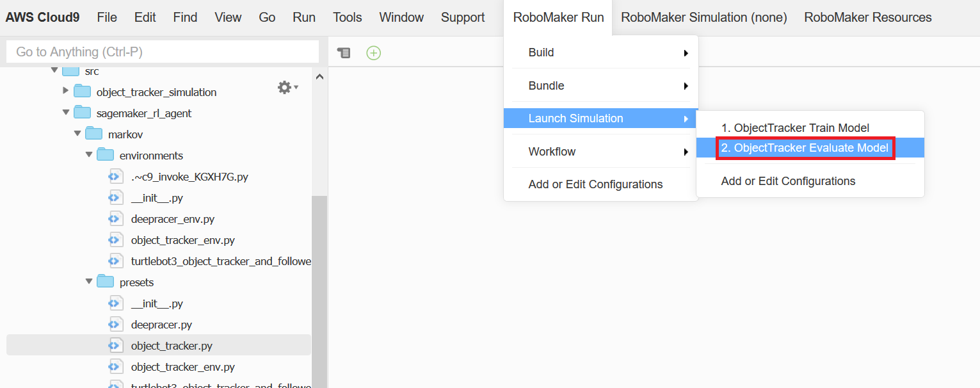Select __init__.py under environments
Screen dimensions: 980x388
click(157, 198)
